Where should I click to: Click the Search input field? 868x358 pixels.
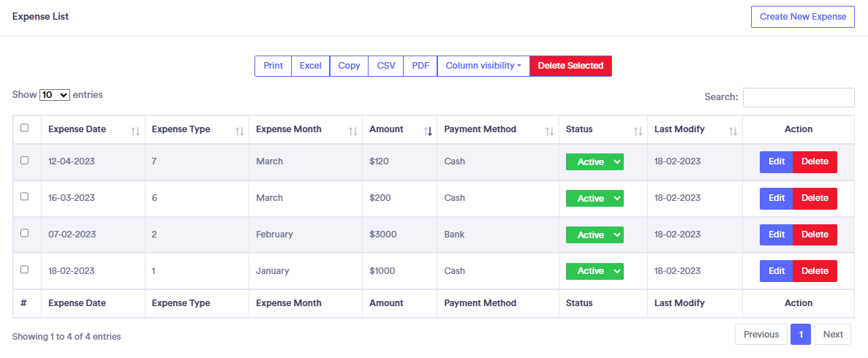coord(799,97)
